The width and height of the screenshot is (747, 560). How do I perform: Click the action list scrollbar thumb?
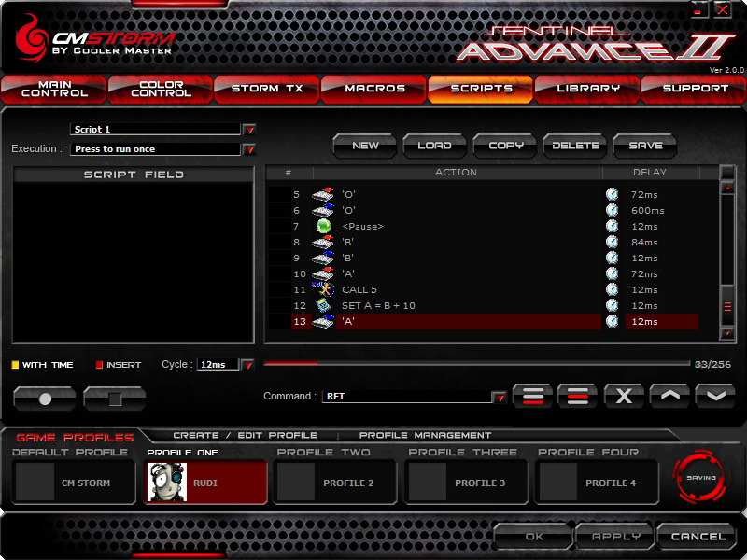click(x=727, y=306)
